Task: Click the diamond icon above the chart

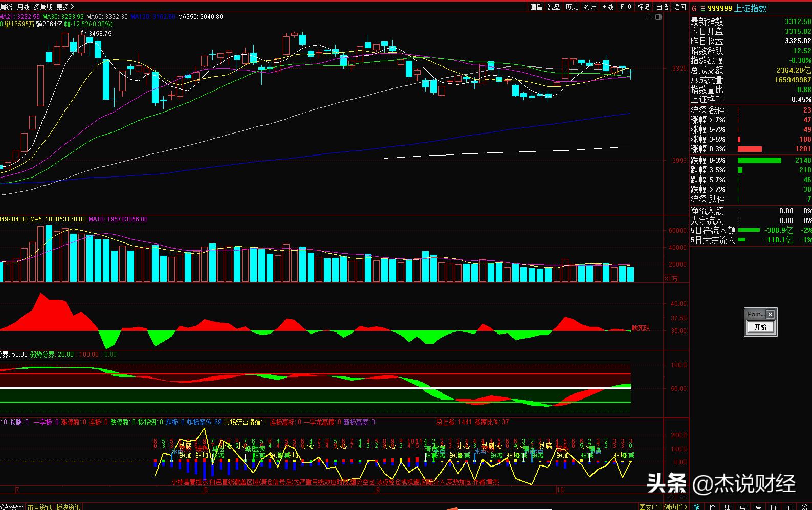Action: (x=649, y=17)
